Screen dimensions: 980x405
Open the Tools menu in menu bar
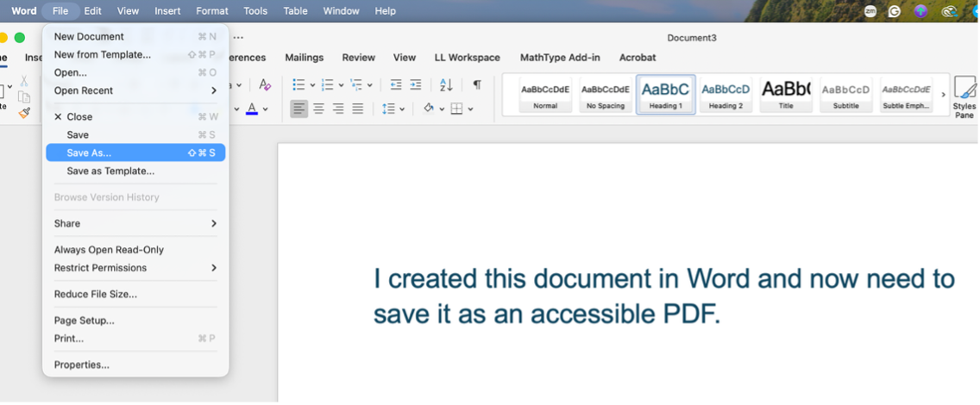[x=255, y=10]
